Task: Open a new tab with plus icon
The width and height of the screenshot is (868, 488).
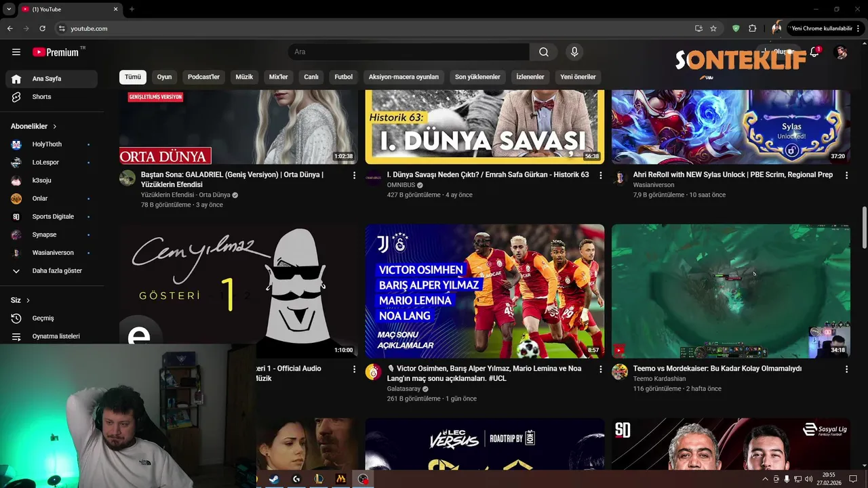Action: click(132, 9)
